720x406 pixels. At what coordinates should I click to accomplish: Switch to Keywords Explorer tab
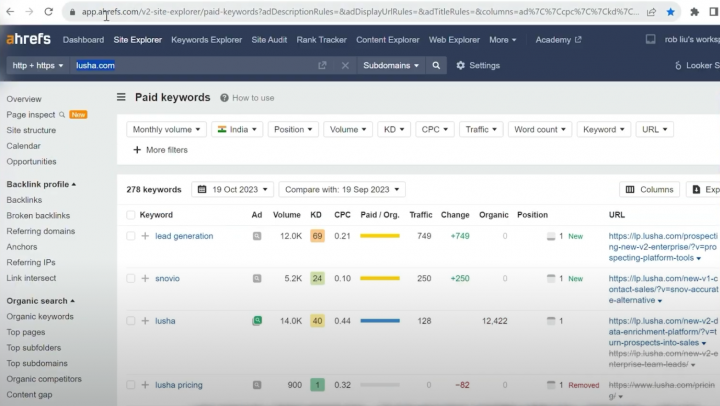(x=206, y=40)
